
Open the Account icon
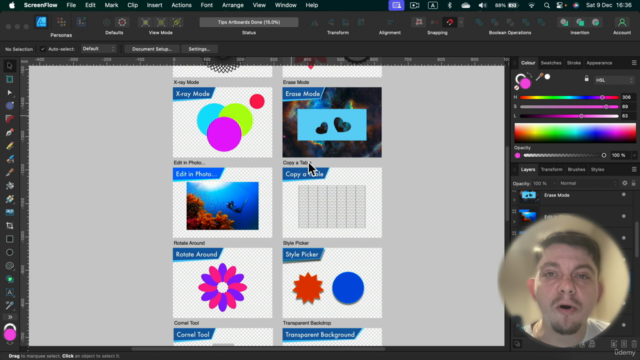pos(622,22)
